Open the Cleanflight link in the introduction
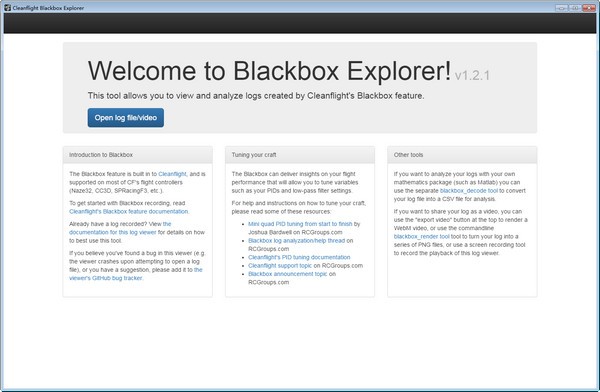 (172, 174)
